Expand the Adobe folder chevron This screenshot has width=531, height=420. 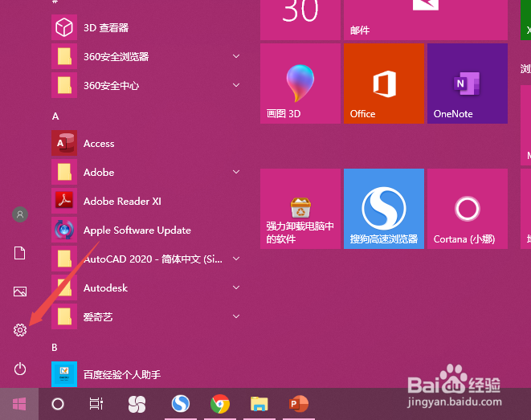click(x=236, y=172)
